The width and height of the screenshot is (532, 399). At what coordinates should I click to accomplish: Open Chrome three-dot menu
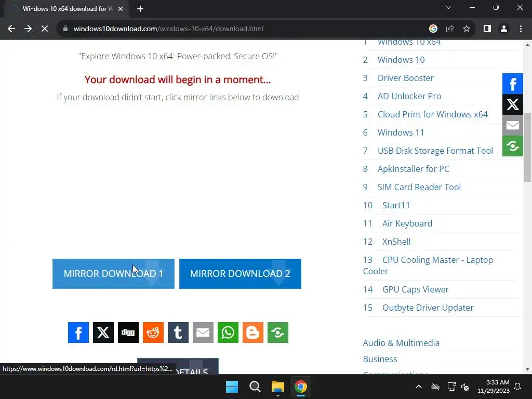pyautogui.click(x=521, y=29)
